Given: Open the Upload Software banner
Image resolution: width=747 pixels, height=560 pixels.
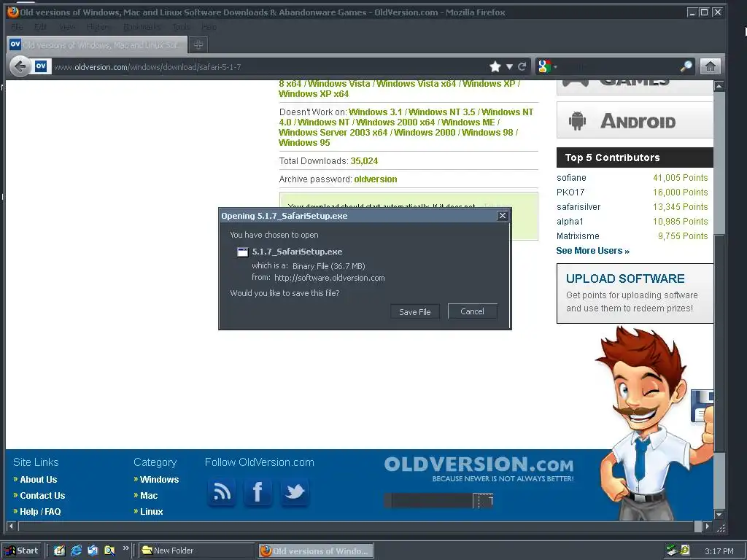Looking at the screenshot, I should [635, 293].
